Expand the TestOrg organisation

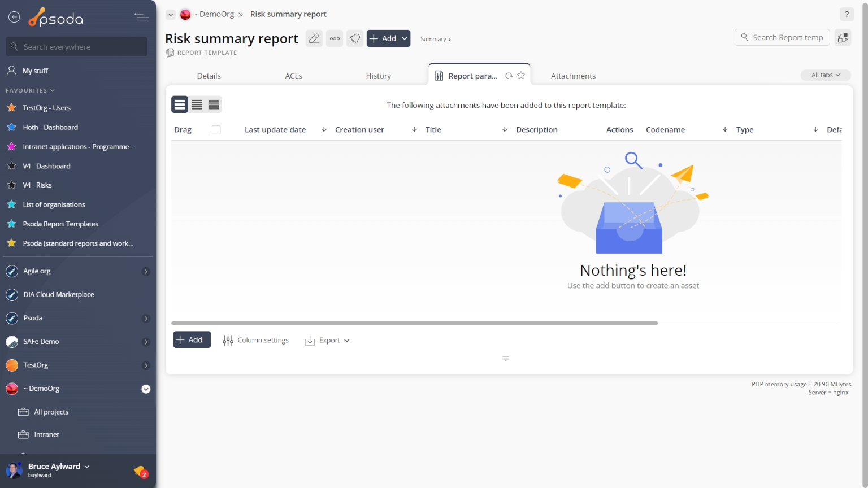pyautogui.click(x=146, y=365)
